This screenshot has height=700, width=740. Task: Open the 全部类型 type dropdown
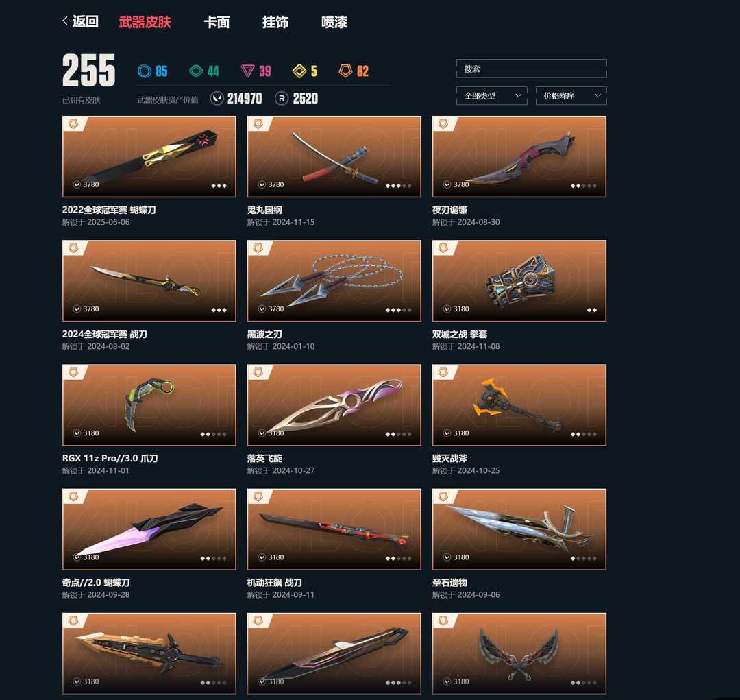click(491, 96)
